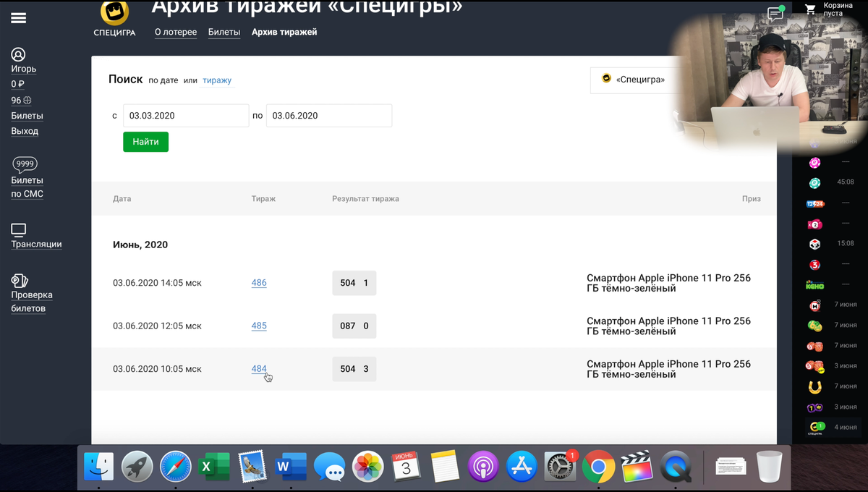Select the golden horseshoe lottery icon

click(815, 387)
